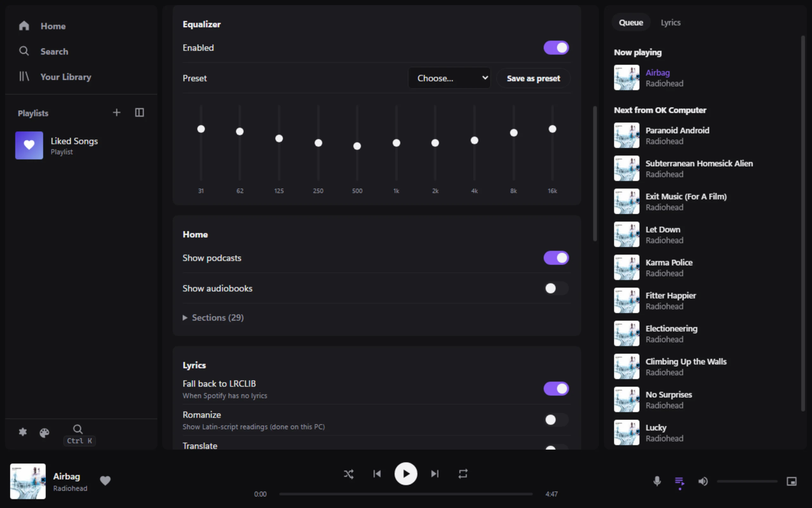Skip to next track

[435, 474]
